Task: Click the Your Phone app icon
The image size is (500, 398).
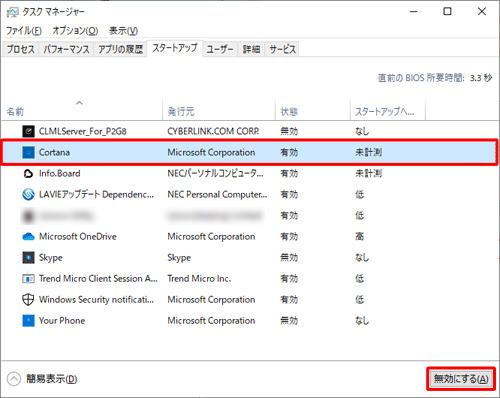Action: click(x=28, y=321)
